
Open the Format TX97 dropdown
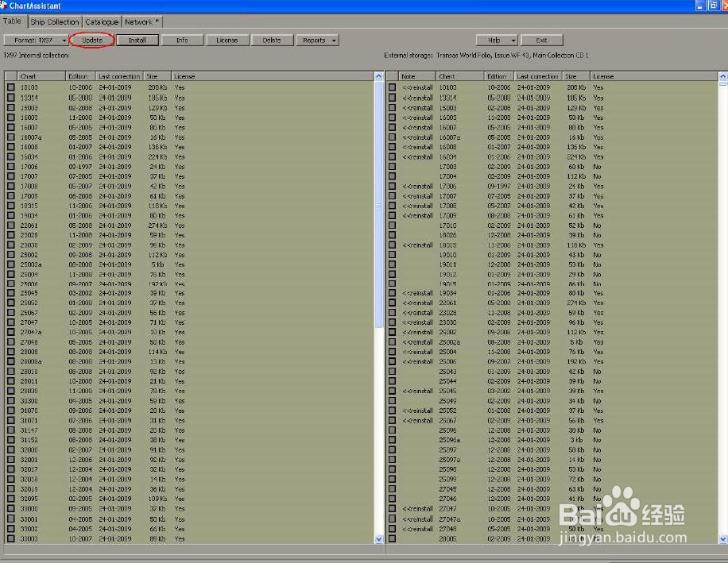[36, 40]
